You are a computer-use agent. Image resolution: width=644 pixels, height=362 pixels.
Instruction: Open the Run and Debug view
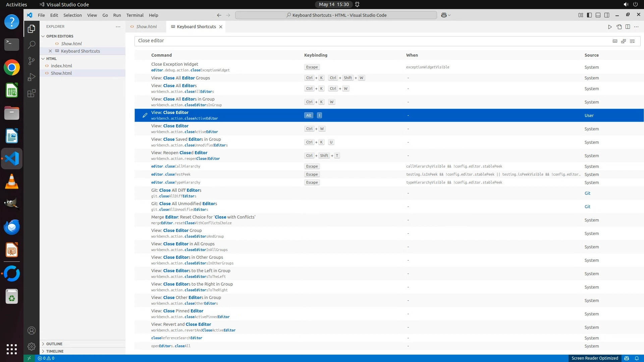coord(31,77)
